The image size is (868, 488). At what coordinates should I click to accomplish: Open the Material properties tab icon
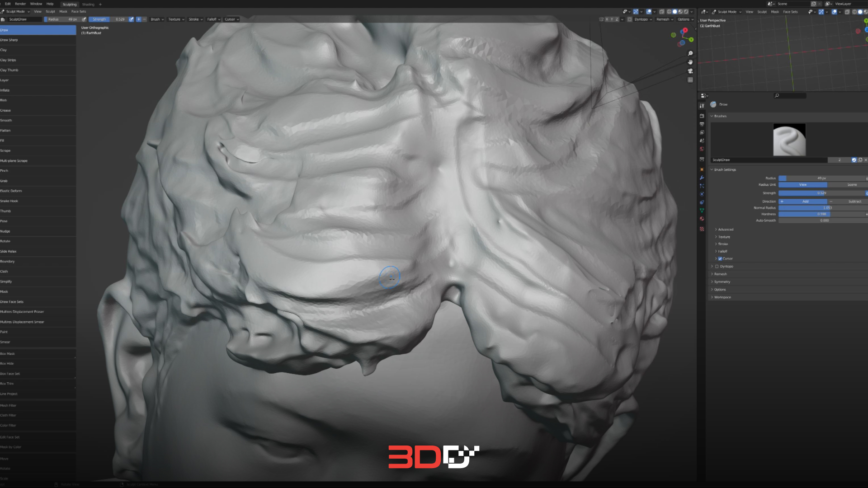(x=702, y=219)
